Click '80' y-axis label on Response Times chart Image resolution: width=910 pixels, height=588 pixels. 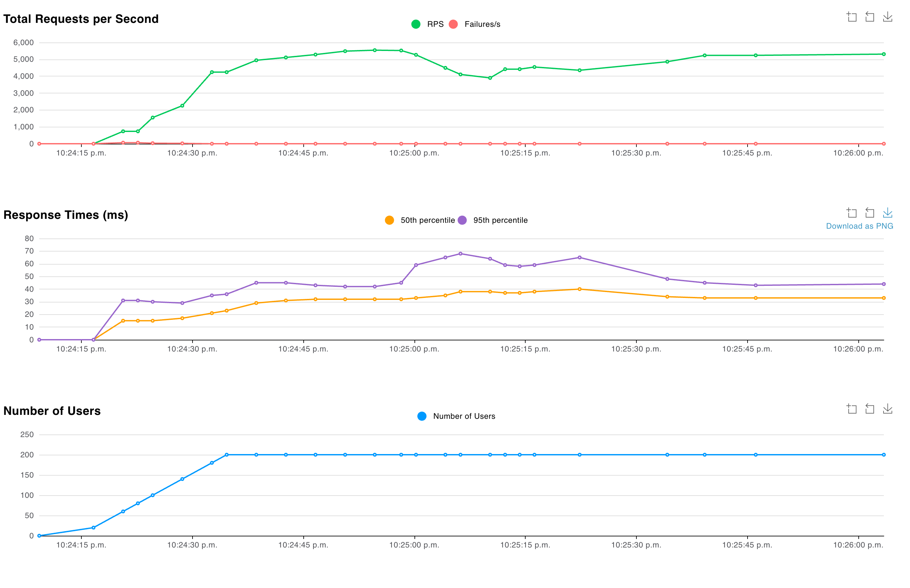tap(29, 238)
